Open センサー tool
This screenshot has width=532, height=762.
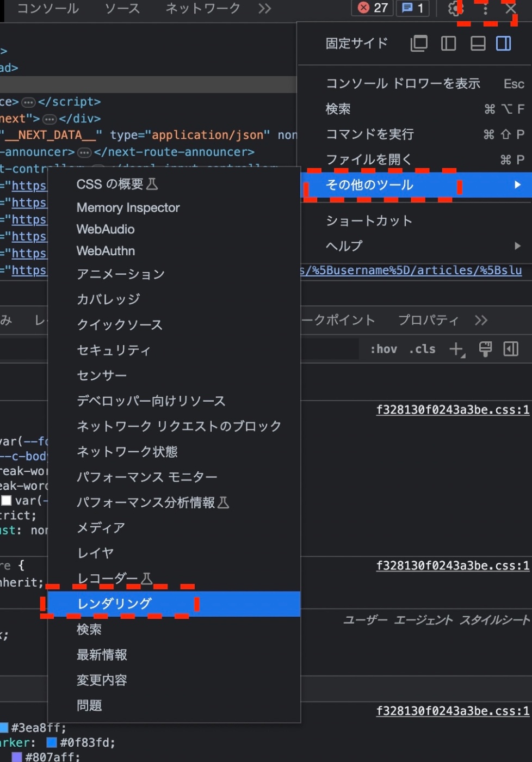click(x=174, y=375)
